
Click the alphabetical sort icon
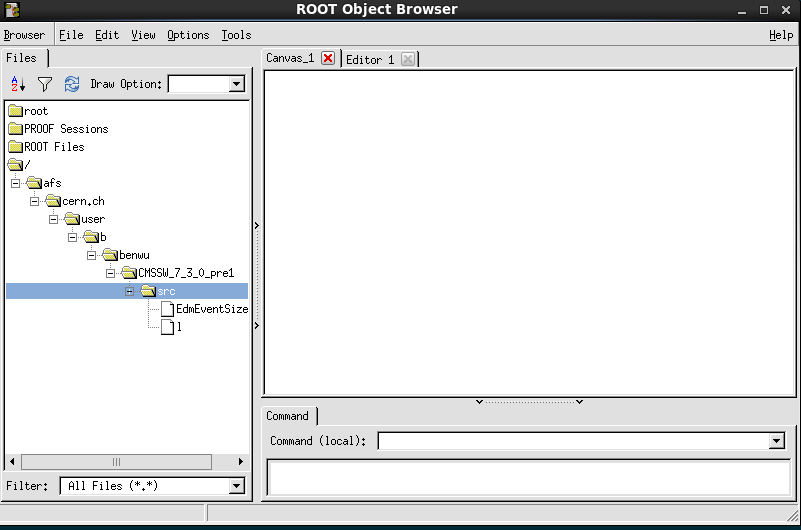click(x=18, y=85)
